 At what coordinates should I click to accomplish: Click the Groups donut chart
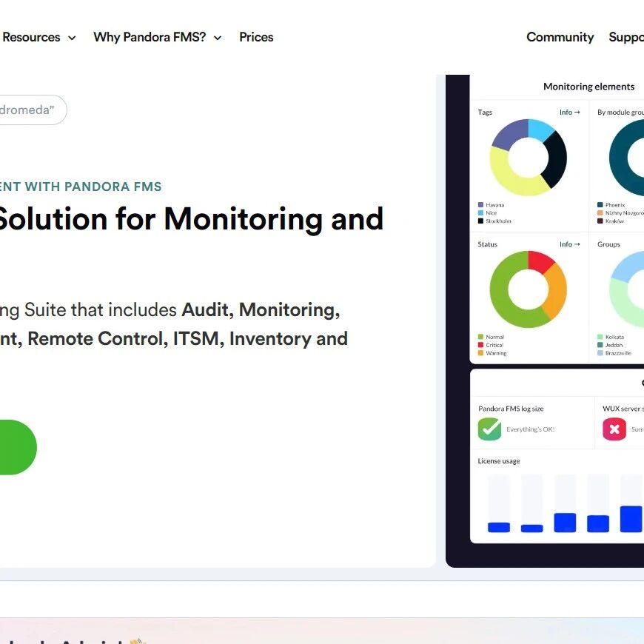(627, 289)
